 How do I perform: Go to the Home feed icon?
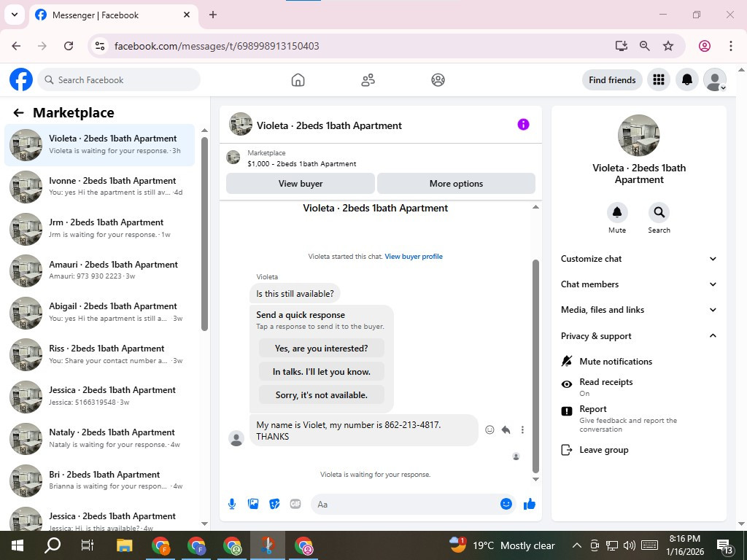tap(298, 80)
